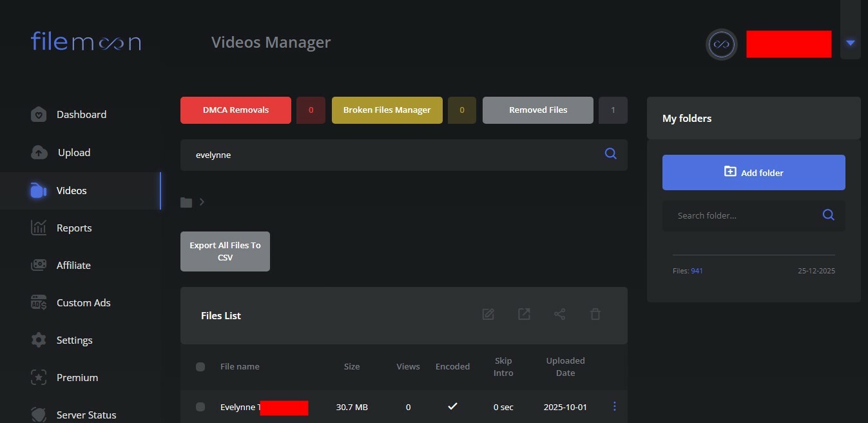
Task: Open Custom Ads in the sidebar
Action: click(x=83, y=303)
